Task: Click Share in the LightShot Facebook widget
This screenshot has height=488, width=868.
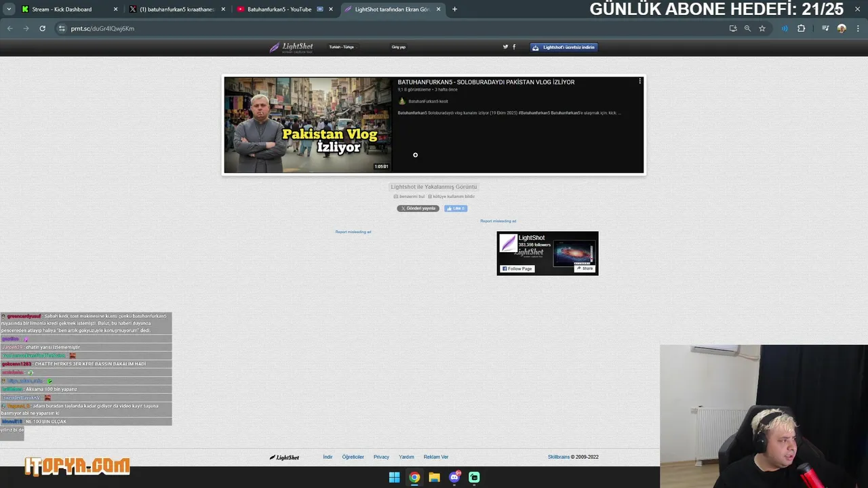Action: (x=585, y=268)
